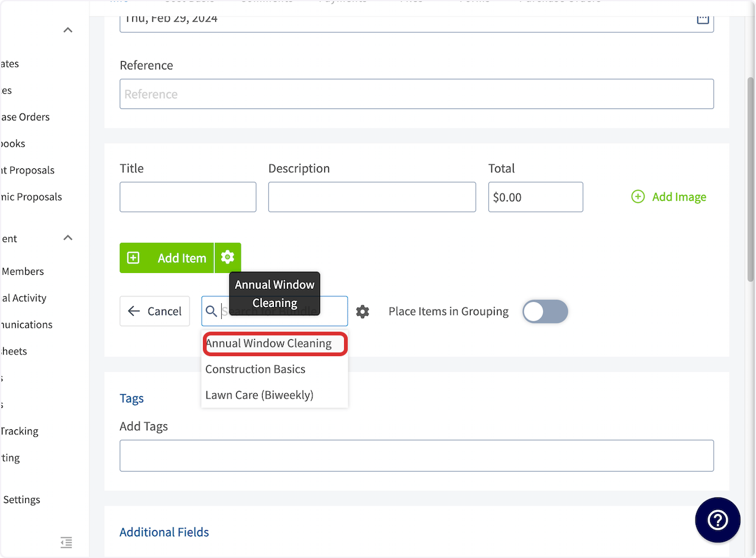Choose Lawn Care (Biweekly) bundle
Screen dimensions: 756x558
click(275, 395)
